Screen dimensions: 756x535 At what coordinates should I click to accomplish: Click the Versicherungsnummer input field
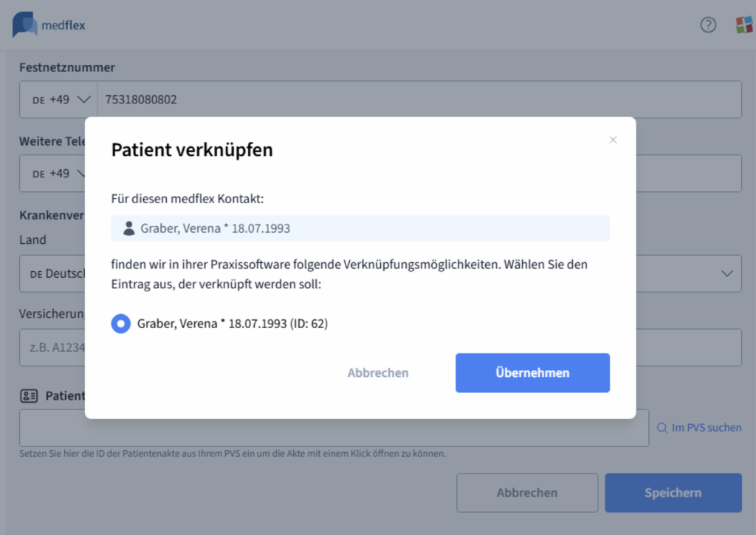pos(52,347)
